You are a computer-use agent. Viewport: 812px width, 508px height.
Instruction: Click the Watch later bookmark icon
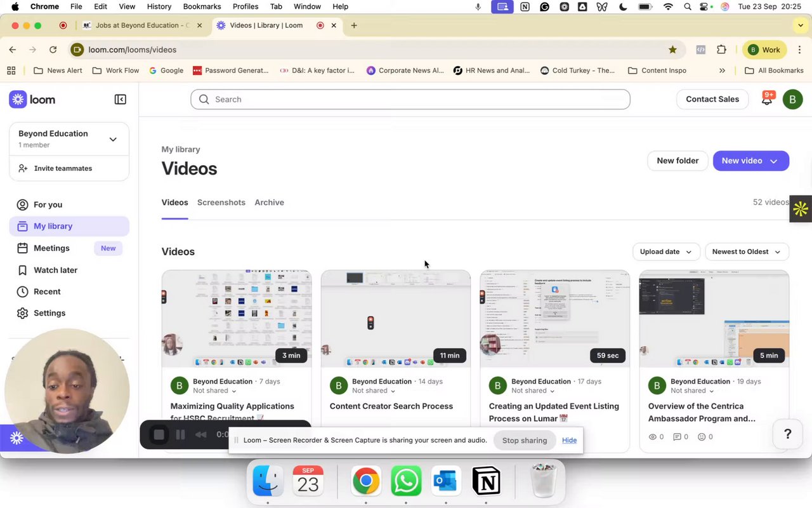tap(22, 270)
